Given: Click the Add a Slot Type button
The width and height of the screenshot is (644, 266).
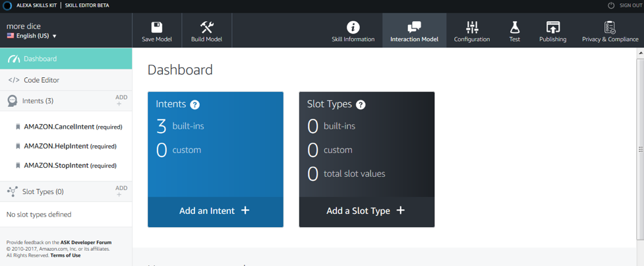Looking at the screenshot, I should [366, 212].
